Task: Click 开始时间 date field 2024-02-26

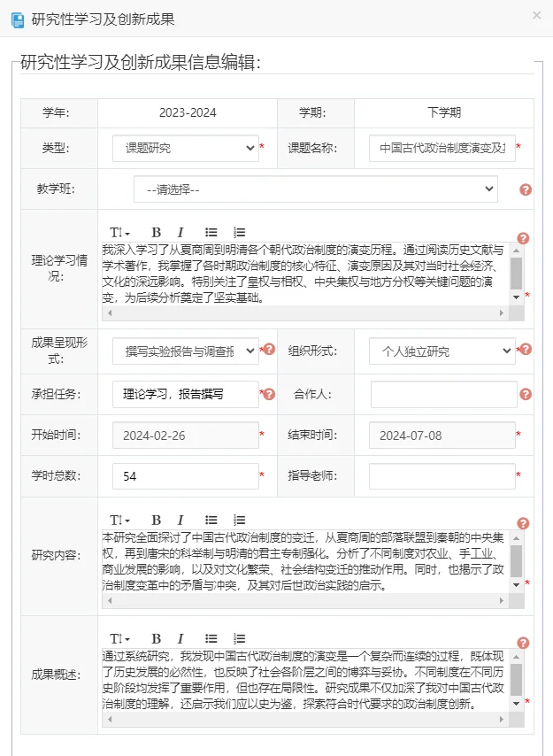Action: point(186,436)
